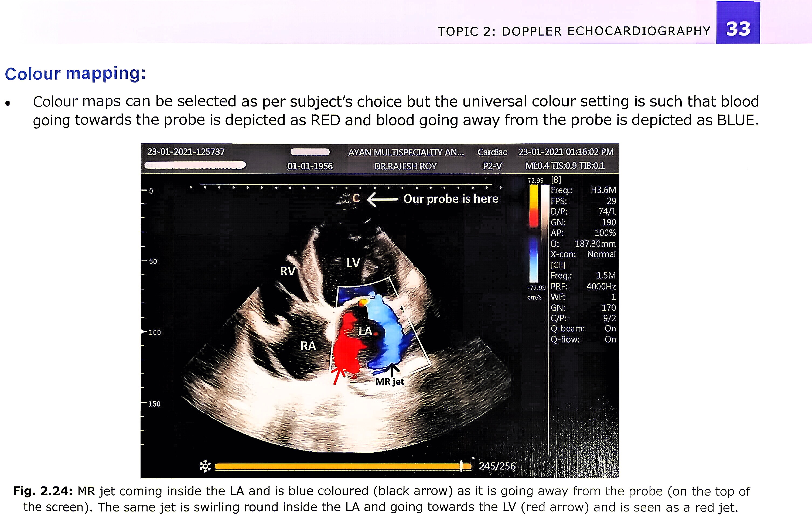Click the [B] mode heading
This screenshot has width=812, height=529.
pyautogui.click(x=556, y=180)
